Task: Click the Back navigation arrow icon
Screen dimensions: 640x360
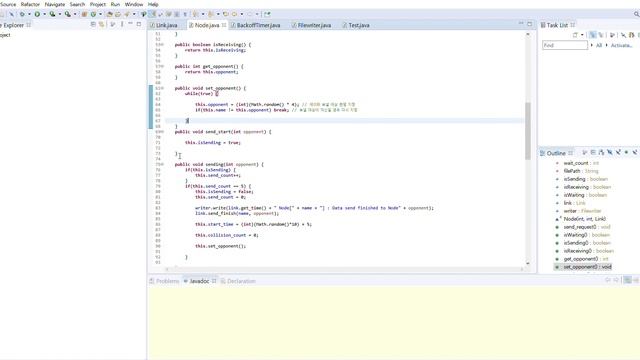Action: [235, 14]
